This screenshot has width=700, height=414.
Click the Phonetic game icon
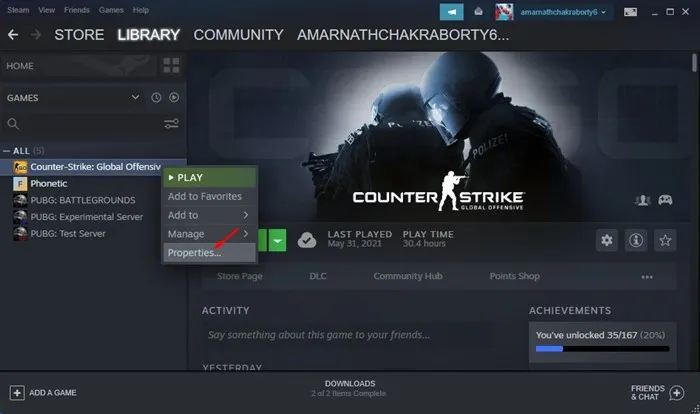[x=20, y=184]
